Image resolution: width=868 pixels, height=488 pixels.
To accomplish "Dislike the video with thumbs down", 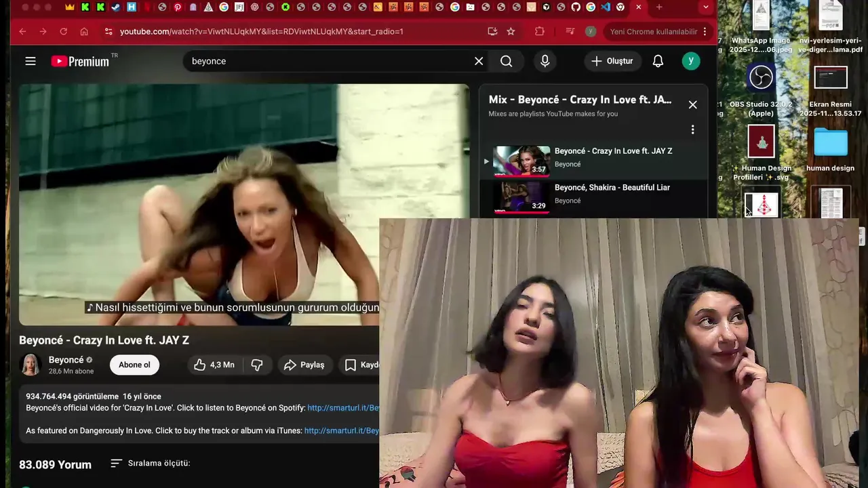I will (257, 365).
